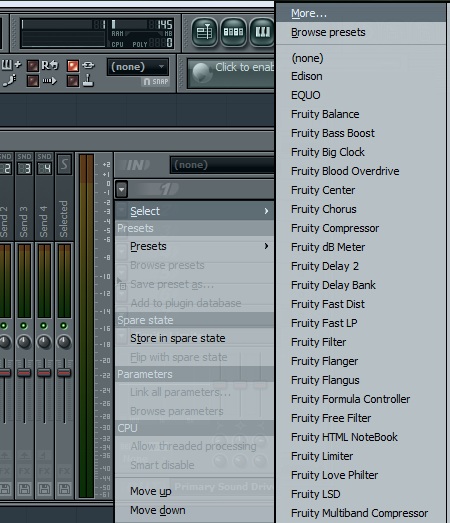Choose Store in spare state

tap(194, 338)
